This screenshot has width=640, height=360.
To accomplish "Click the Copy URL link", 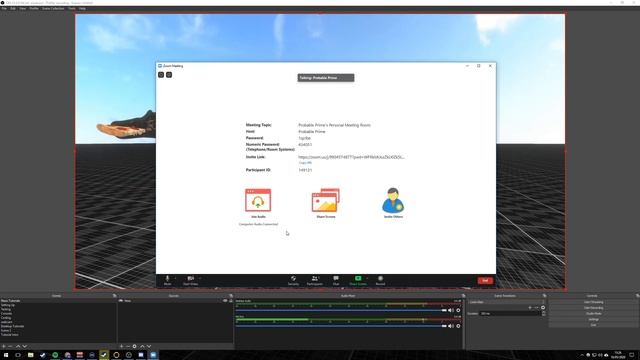I will pos(305,163).
